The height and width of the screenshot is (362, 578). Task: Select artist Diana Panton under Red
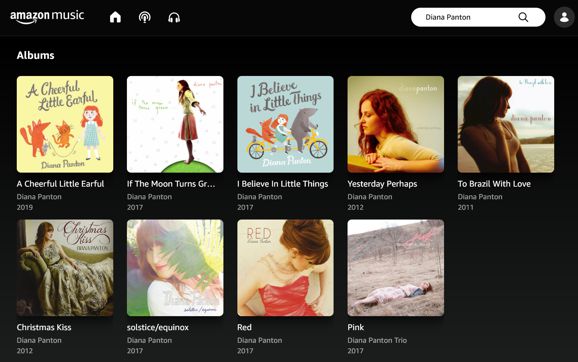pos(260,340)
